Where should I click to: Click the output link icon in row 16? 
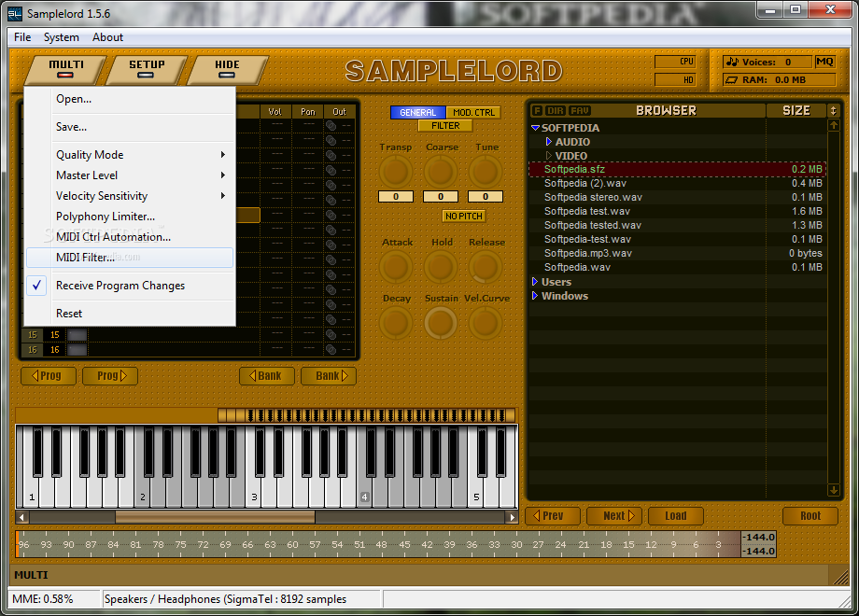(x=331, y=349)
